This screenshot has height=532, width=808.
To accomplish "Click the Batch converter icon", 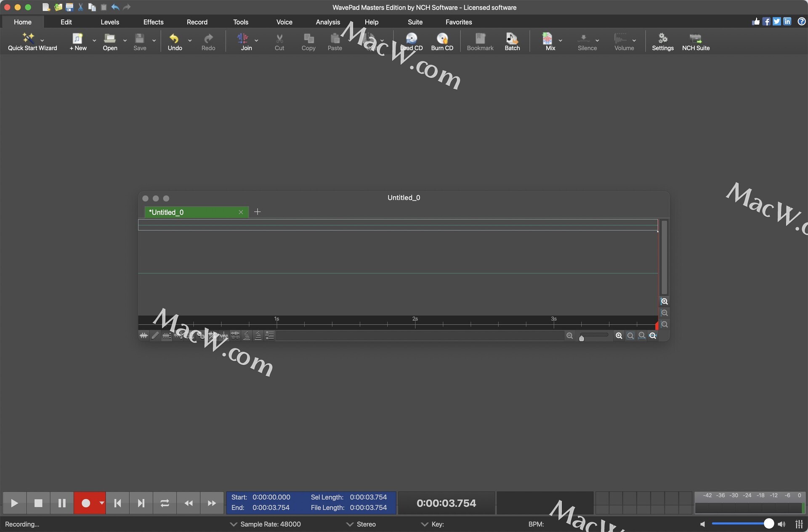I will [512, 41].
